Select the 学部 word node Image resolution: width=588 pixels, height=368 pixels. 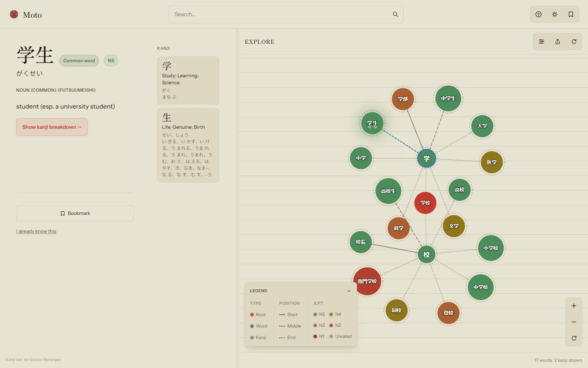tap(403, 99)
